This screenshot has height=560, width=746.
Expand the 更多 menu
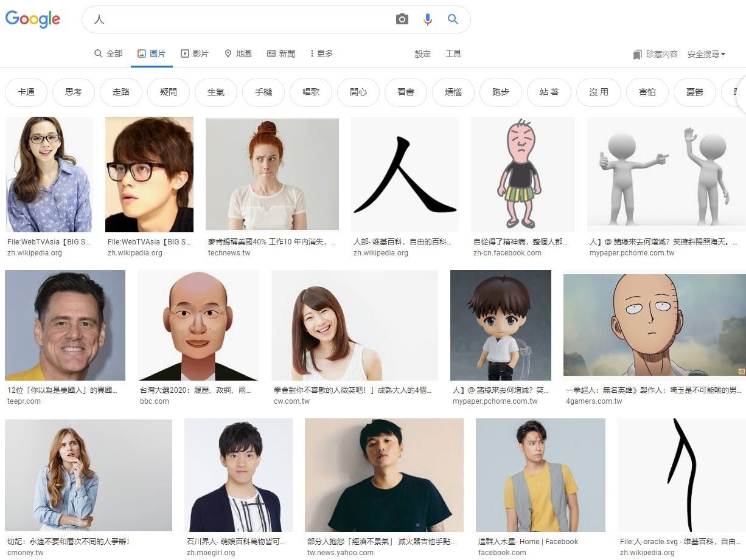coord(321,54)
